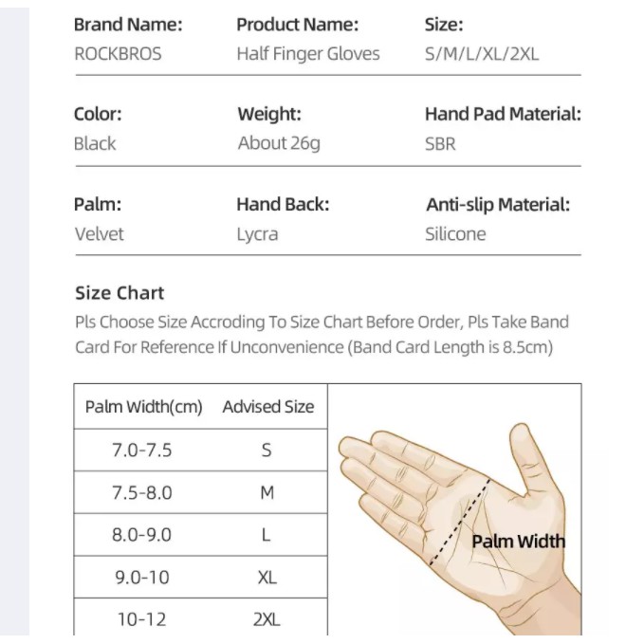Select the 7.5-8.0 palm width row

pos(200,492)
